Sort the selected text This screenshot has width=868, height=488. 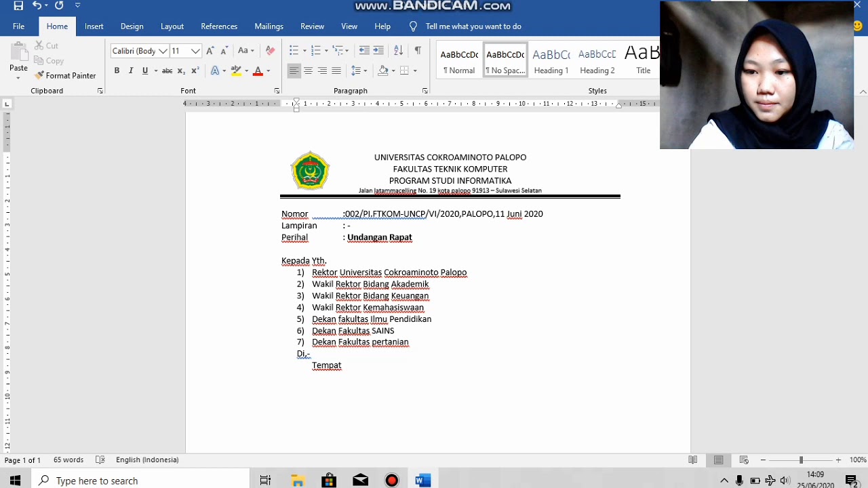398,51
